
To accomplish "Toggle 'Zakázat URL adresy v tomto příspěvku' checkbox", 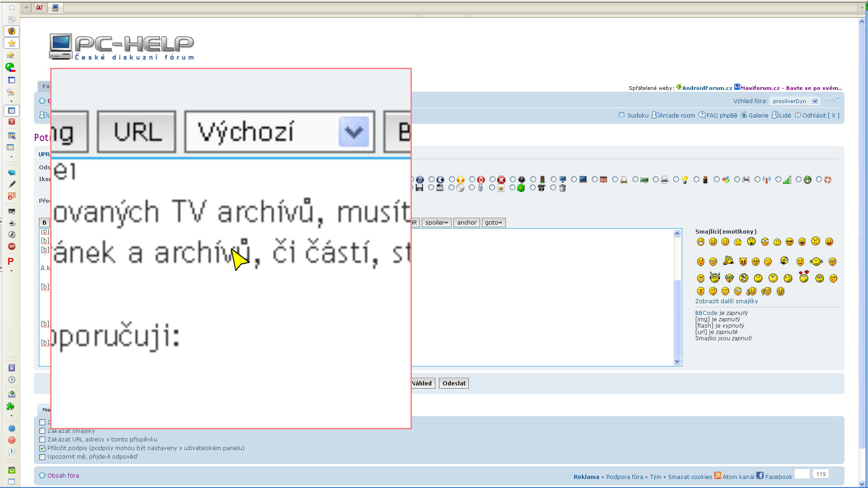I will [x=42, y=439].
